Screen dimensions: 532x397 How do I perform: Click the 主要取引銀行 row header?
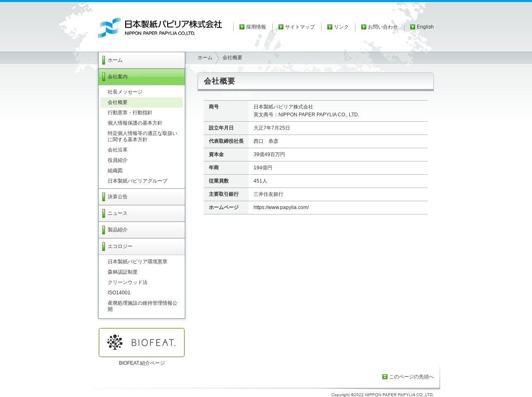pyautogui.click(x=226, y=195)
